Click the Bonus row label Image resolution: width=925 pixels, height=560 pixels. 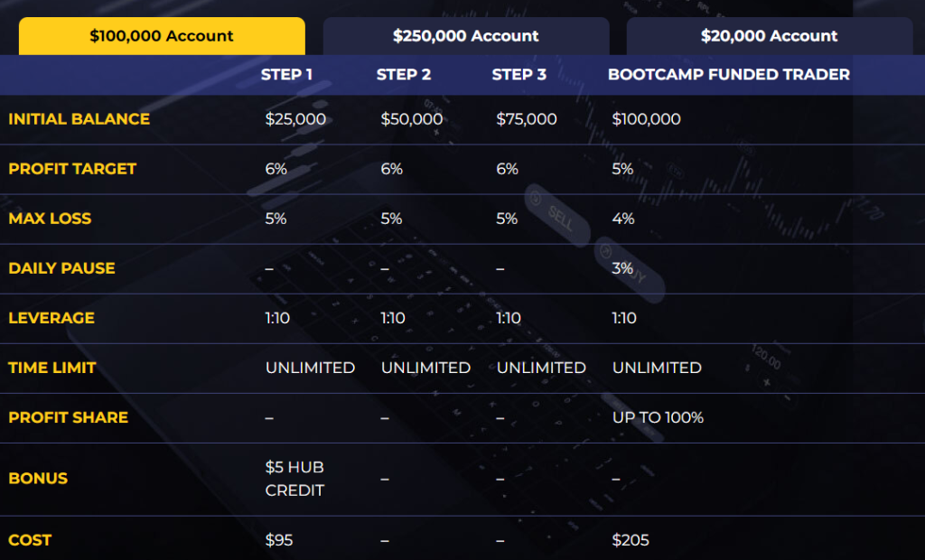point(38,478)
